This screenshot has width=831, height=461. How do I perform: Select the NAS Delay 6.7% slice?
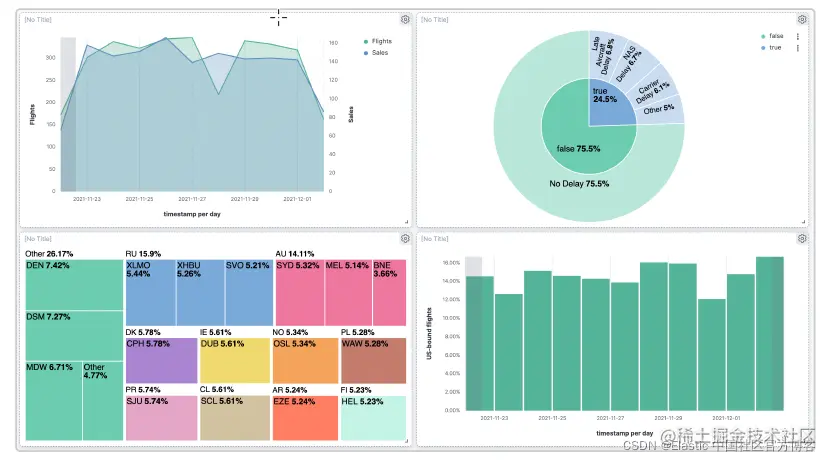631,64
